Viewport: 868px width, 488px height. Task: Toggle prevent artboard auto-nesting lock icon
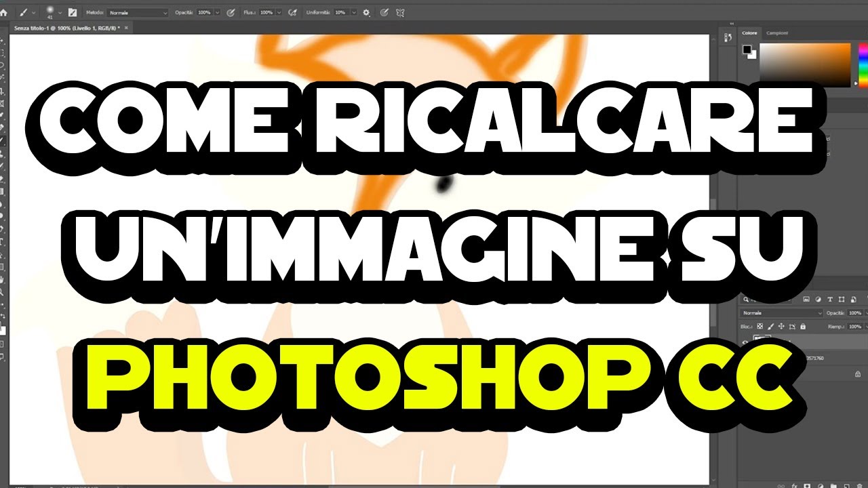[x=792, y=327]
